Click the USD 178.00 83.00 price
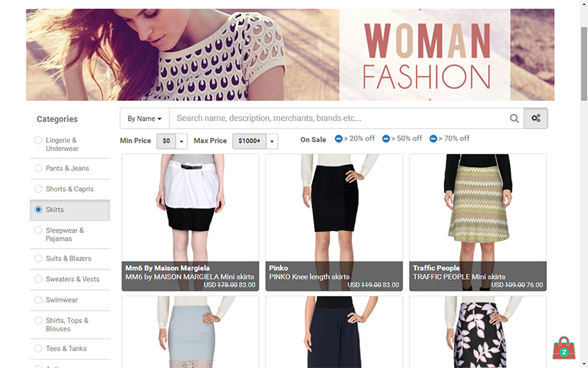Viewport: 588px width, 368px height. coord(229,285)
